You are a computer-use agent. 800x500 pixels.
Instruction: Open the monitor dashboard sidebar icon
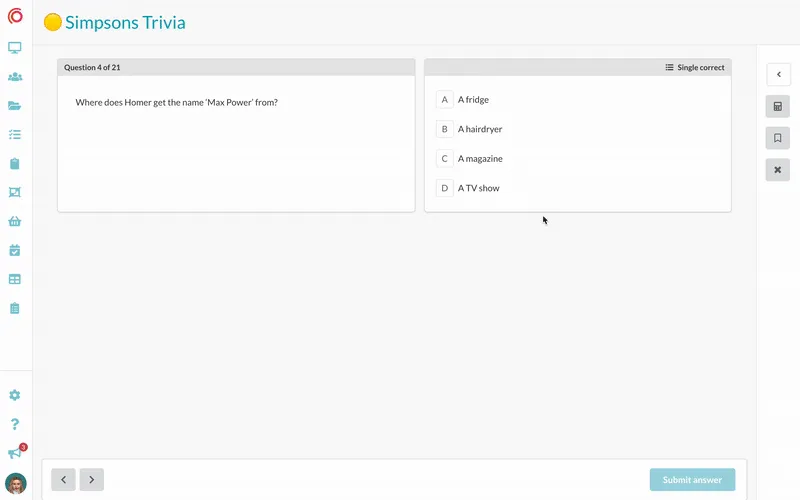[15, 48]
